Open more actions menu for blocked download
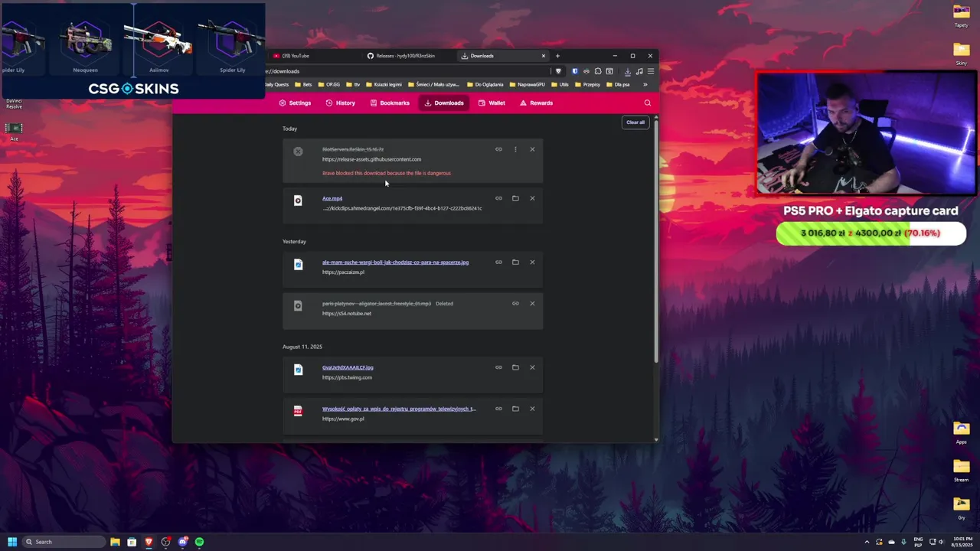Viewport: 980px width, 551px height. 515,149
